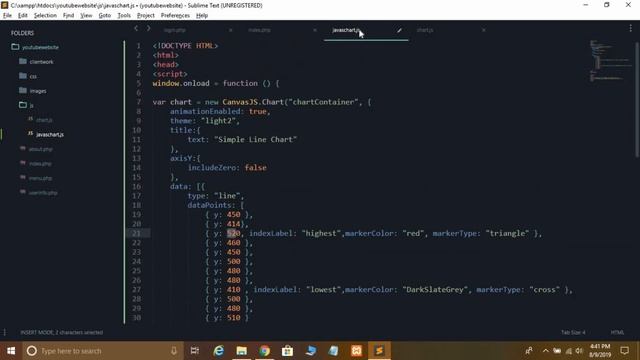Close the login.php tab
Viewport: 640px width, 360px height.
(230, 30)
